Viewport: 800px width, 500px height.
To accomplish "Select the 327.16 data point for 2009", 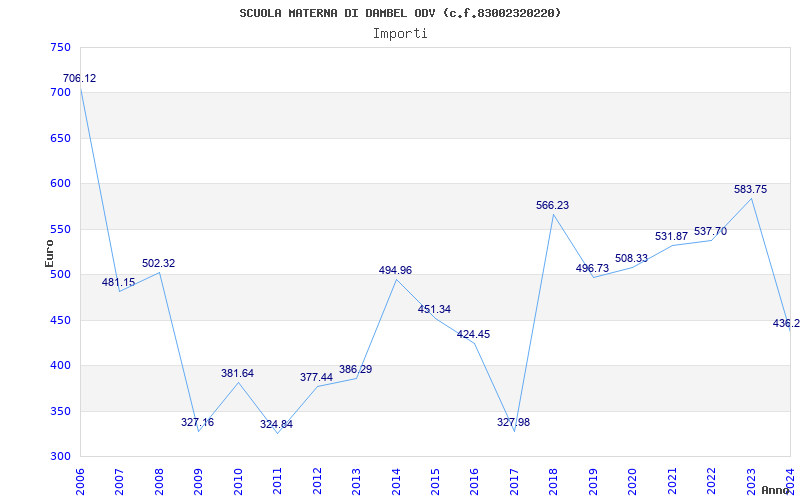I will (x=197, y=422).
